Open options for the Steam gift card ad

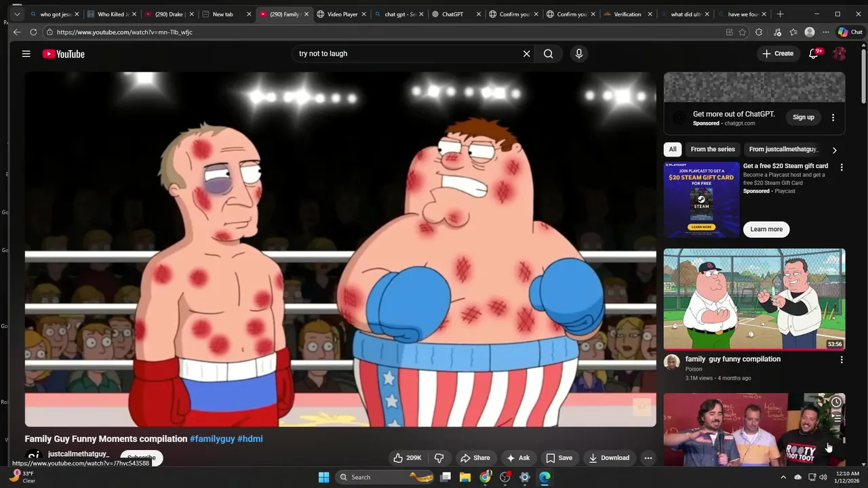[x=842, y=167]
